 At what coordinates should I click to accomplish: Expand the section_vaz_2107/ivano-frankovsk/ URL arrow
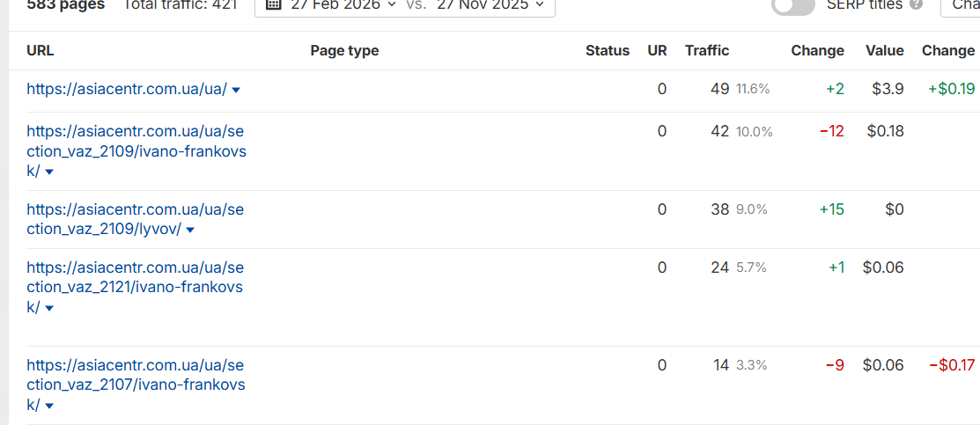coord(48,407)
